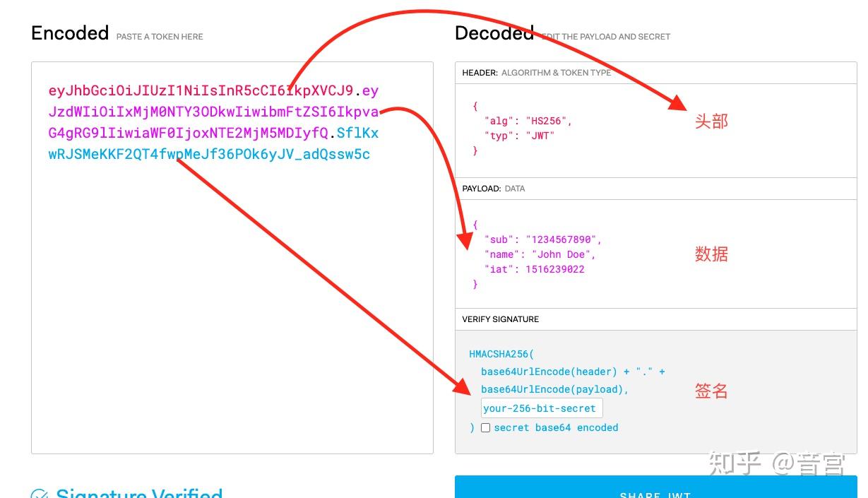This screenshot has height=498, width=868.
Task: Select the VERIFY SIGNATURE section label
Action: pyautogui.click(x=500, y=319)
